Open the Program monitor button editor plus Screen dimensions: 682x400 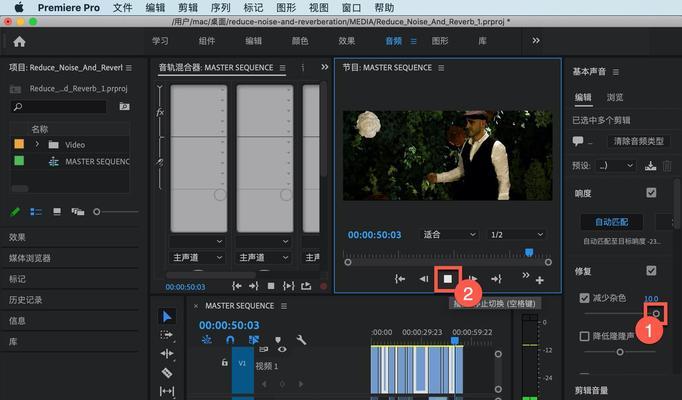pyautogui.click(x=540, y=280)
